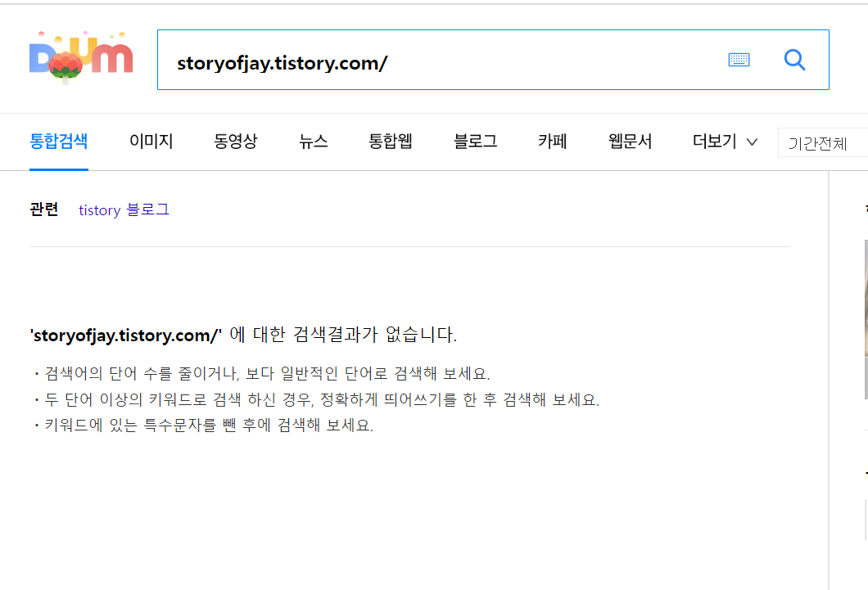Switch to the 이미지 tab

point(151,142)
